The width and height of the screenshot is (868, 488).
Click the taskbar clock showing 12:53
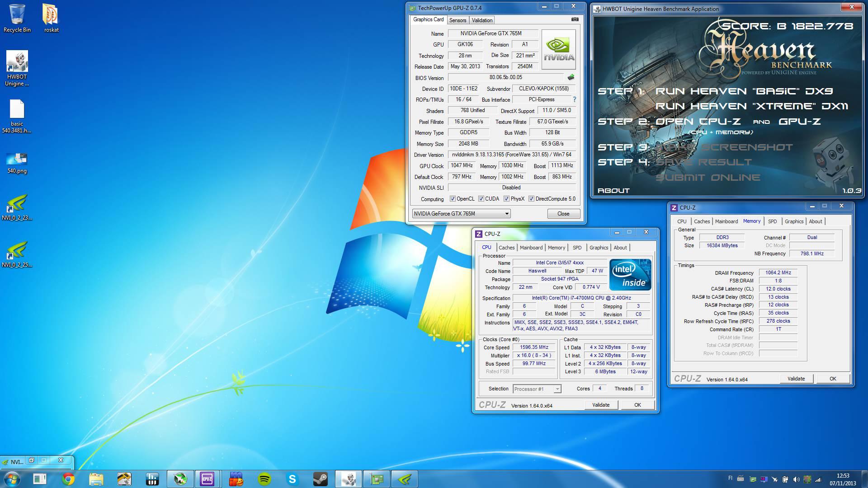[x=843, y=479]
